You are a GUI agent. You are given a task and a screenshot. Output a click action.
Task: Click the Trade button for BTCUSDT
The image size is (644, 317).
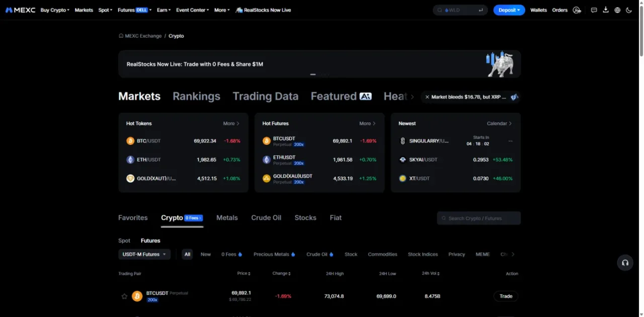[x=506, y=296]
